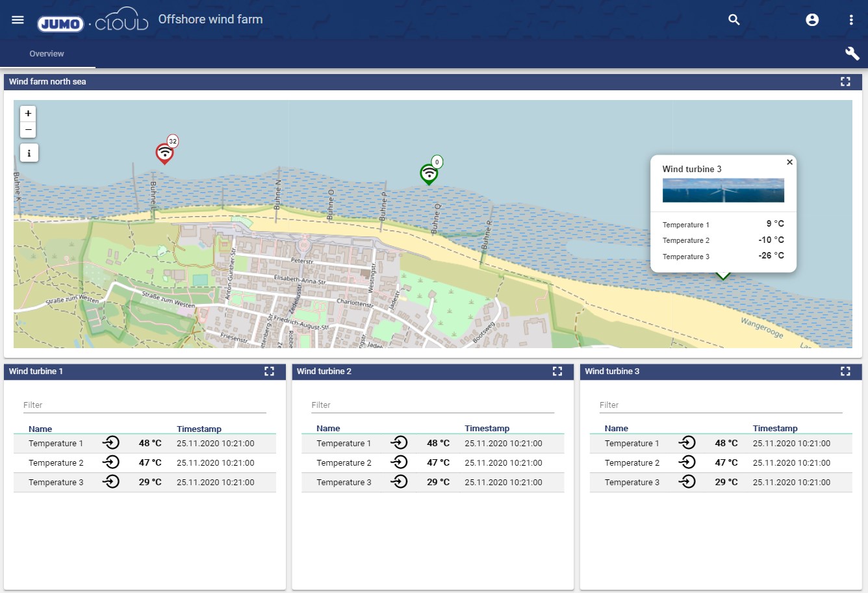Sort Wind turbine 2 by Timestamp column
Viewport: 868px width, 593px height.
(487, 428)
